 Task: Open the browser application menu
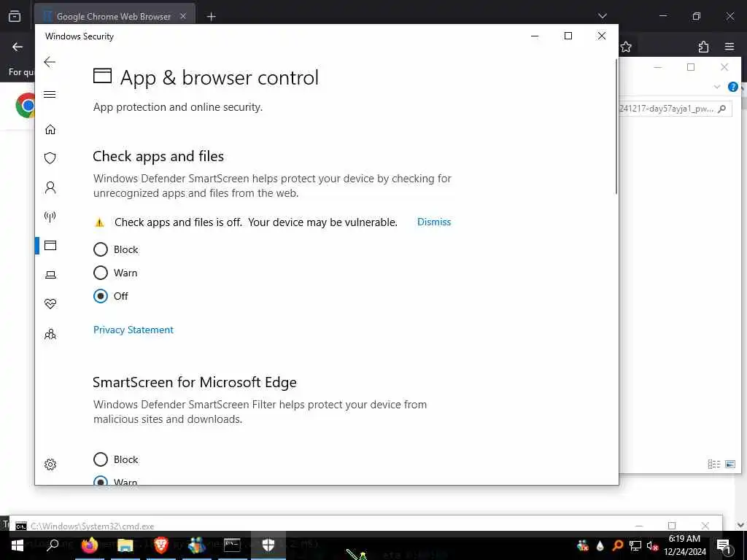[x=729, y=47]
